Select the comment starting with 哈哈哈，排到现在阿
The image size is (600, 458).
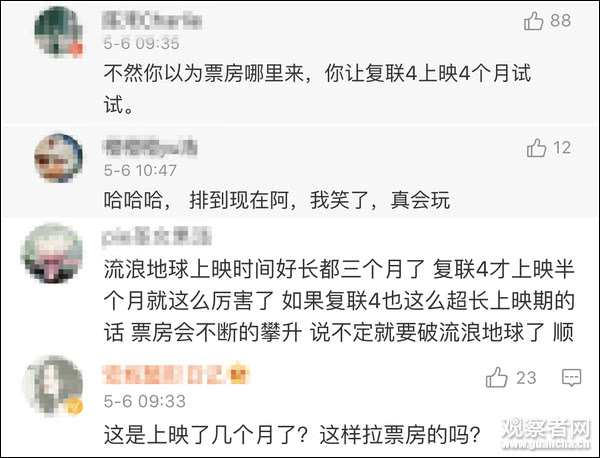278,200
